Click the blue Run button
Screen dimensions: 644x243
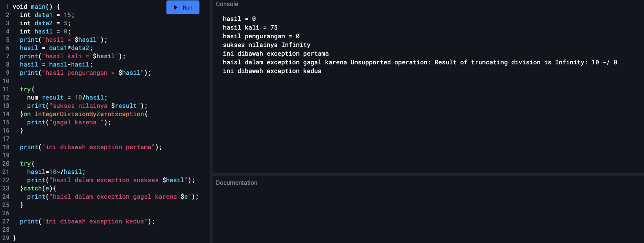[183, 7]
